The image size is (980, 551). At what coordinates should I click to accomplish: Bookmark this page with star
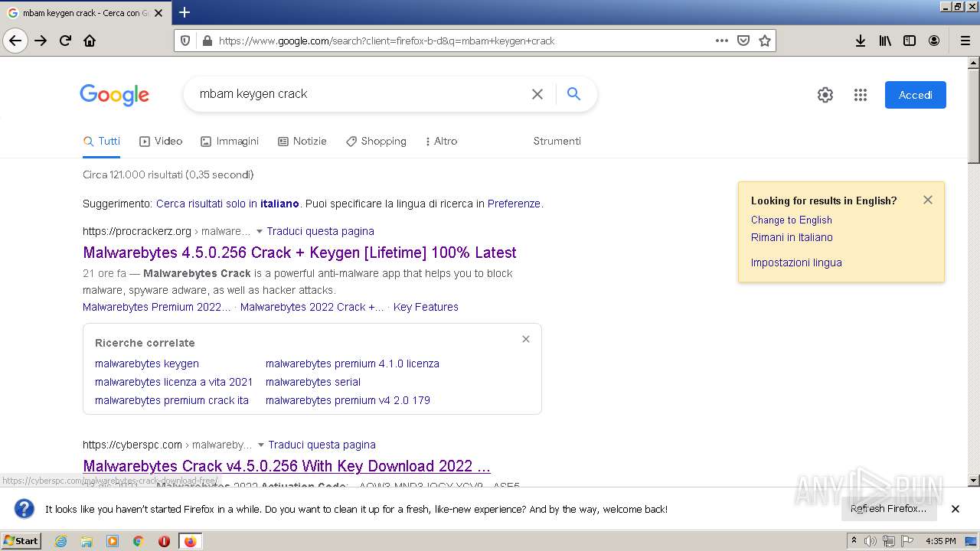point(764,41)
